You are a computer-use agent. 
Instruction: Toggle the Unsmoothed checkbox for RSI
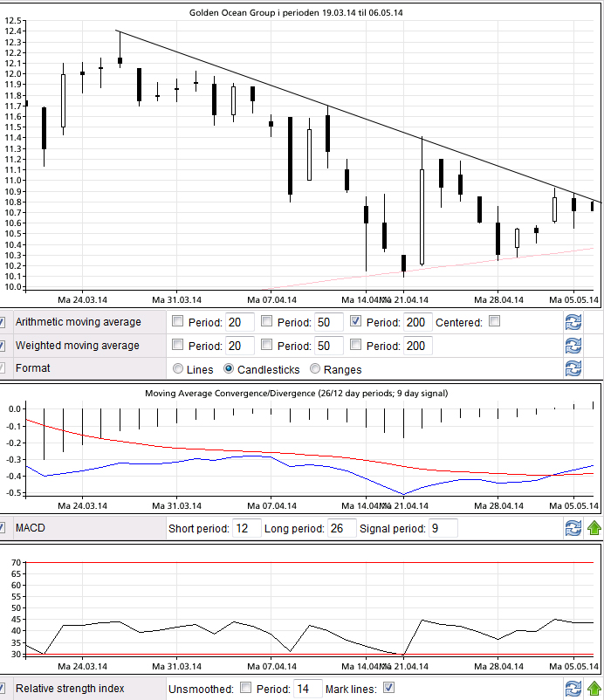coord(245,688)
